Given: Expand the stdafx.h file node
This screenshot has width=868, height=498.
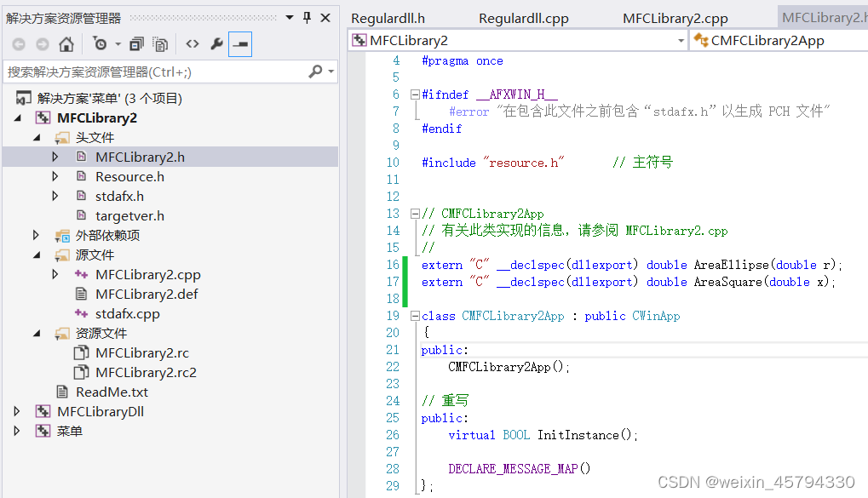Looking at the screenshot, I should click(x=55, y=196).
